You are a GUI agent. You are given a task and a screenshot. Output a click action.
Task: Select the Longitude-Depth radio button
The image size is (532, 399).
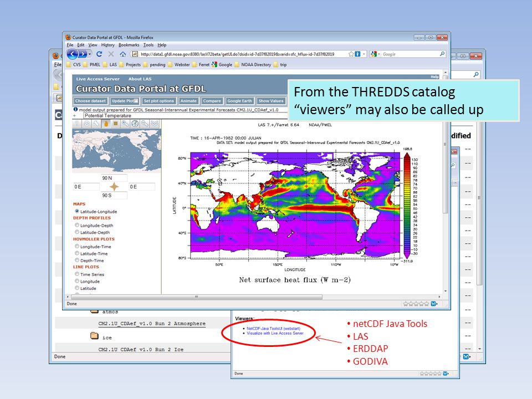[x=77, y=226]
